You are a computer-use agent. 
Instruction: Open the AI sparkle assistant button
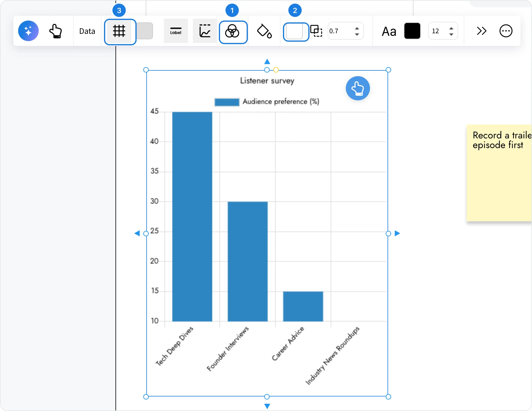[28, 31]
